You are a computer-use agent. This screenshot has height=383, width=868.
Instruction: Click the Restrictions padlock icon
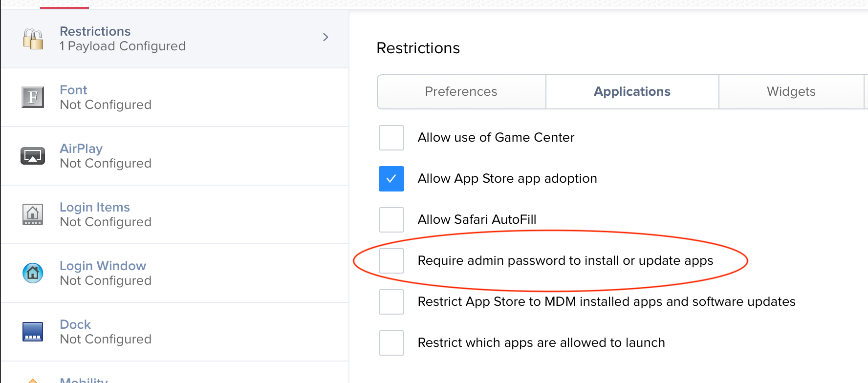coord(33,39)
